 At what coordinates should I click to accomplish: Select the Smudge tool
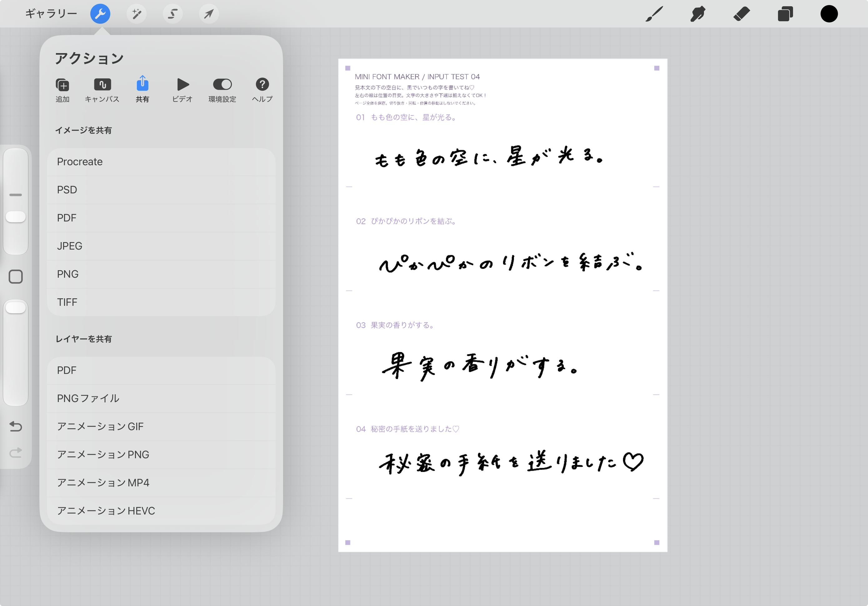coord(698,14)
